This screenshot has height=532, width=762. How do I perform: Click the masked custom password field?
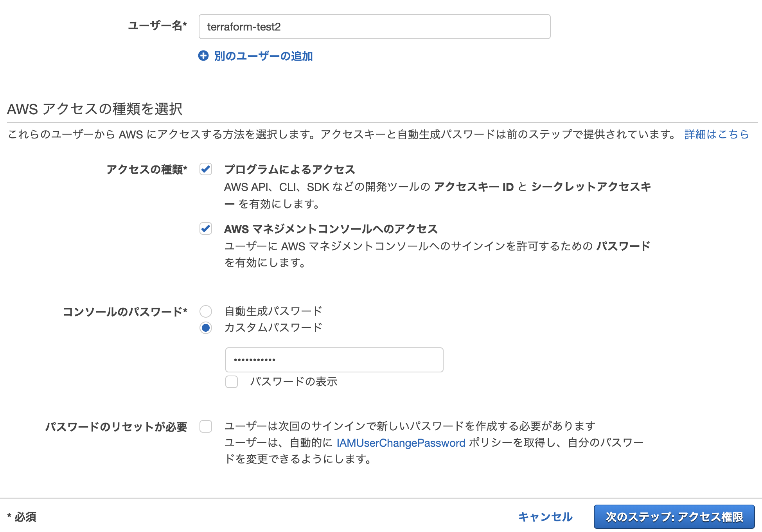click(x=334, y=359)
